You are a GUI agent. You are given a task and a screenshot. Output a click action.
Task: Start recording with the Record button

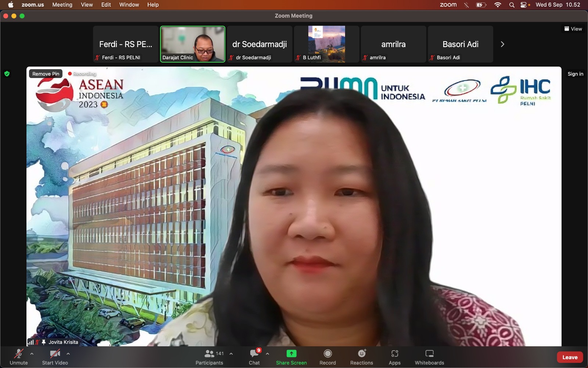327,357
